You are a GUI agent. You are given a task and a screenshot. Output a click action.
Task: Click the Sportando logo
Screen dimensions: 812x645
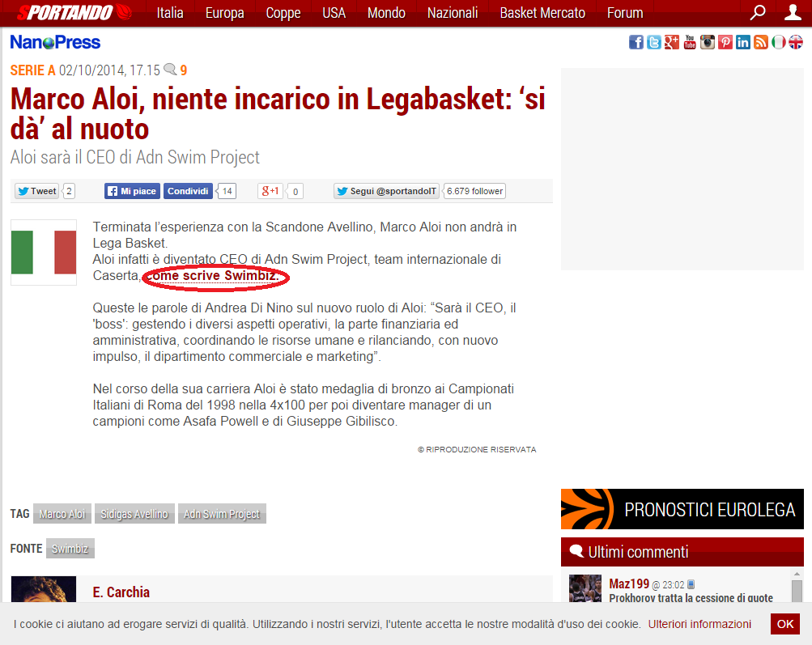[74, 12]
